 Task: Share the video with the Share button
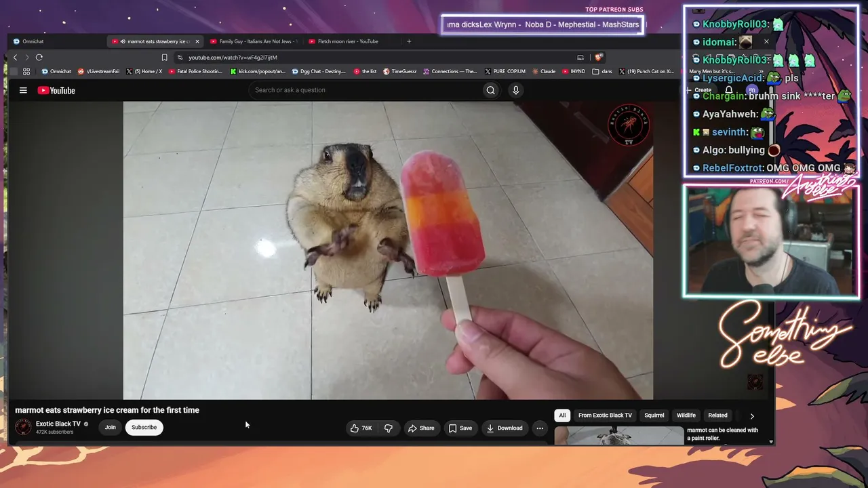tap(421, 428)
